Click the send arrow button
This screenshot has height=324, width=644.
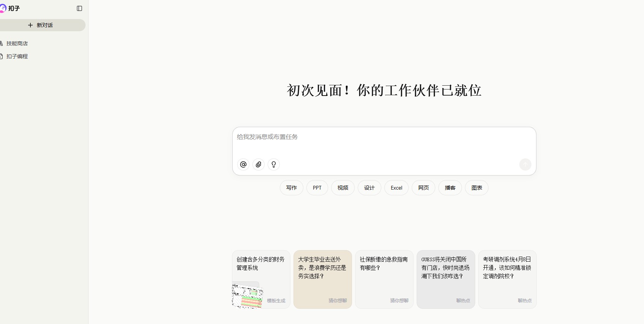tap(525, 164)
